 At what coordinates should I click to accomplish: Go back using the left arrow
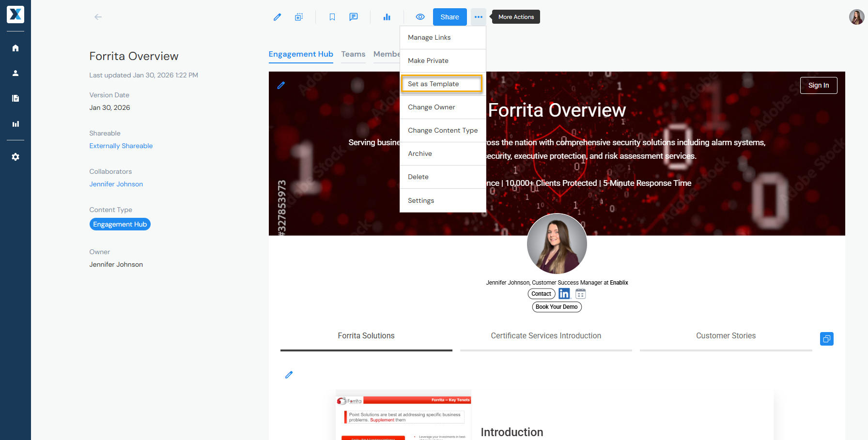tap(98, 17)
